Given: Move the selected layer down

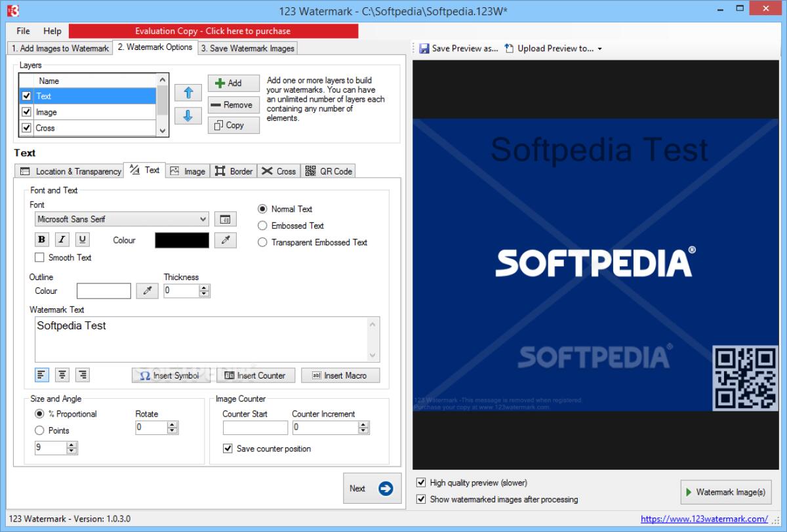Looking at the screenshot, I should click(x=188, y=115).
